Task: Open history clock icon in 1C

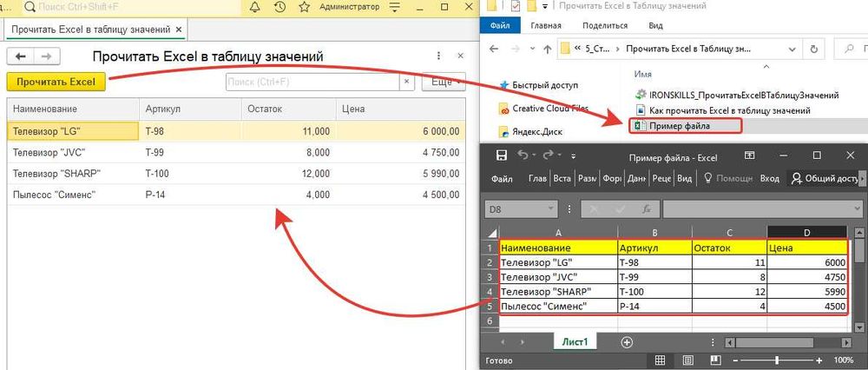Action: point(279,7)
